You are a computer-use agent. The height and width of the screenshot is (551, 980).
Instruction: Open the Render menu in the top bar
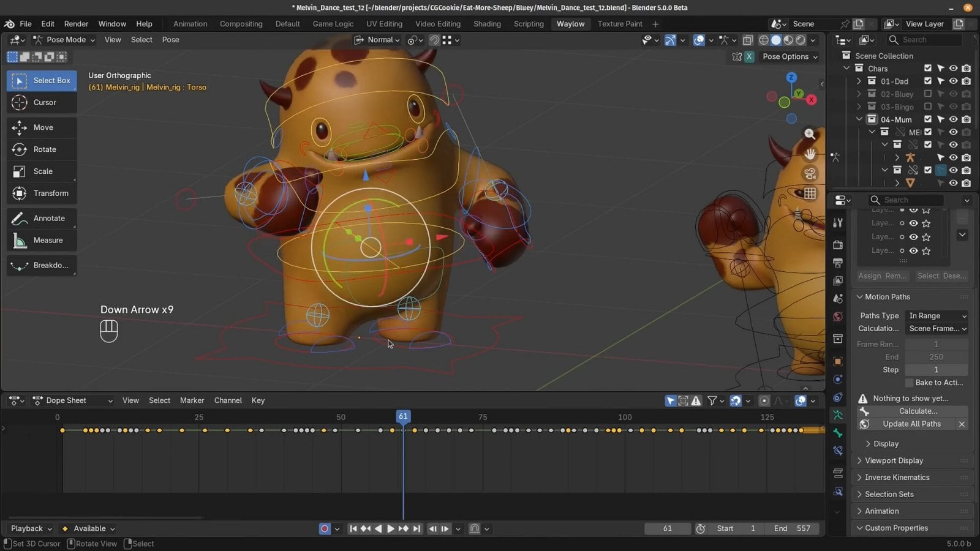pos(76,23)
